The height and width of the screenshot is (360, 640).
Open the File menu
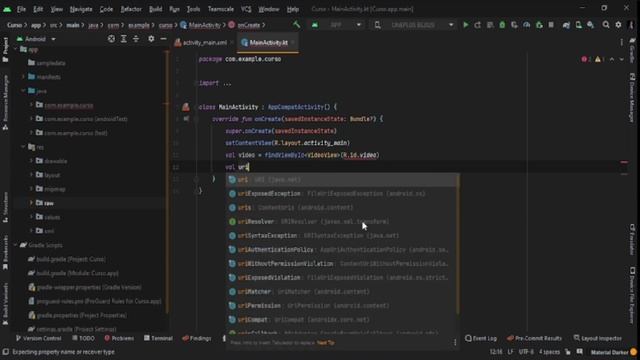tap(21, 9)
